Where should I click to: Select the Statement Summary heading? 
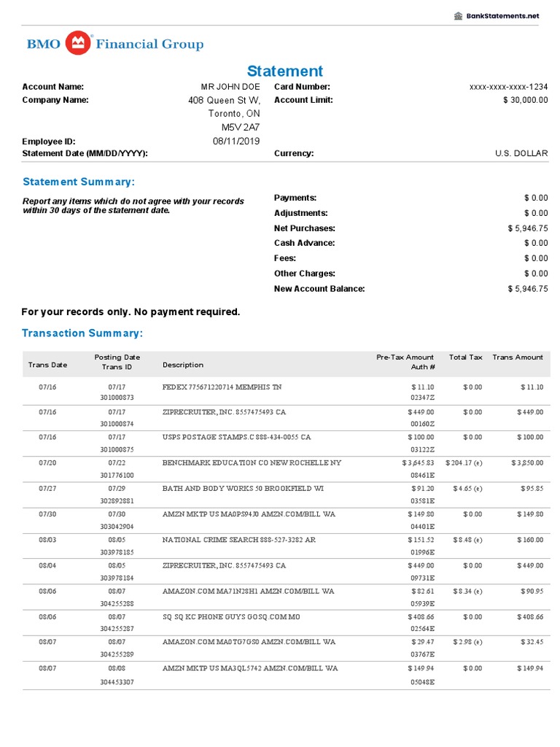[x=79, y=182]
